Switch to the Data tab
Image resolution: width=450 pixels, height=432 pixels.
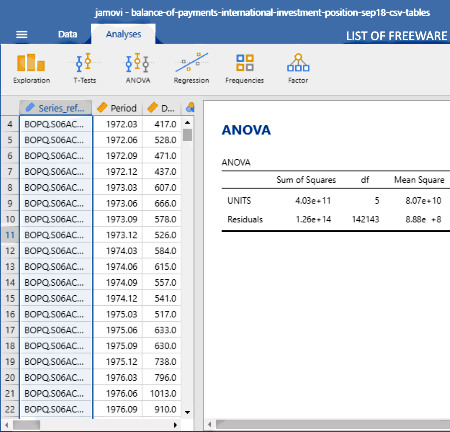[68, 34]
